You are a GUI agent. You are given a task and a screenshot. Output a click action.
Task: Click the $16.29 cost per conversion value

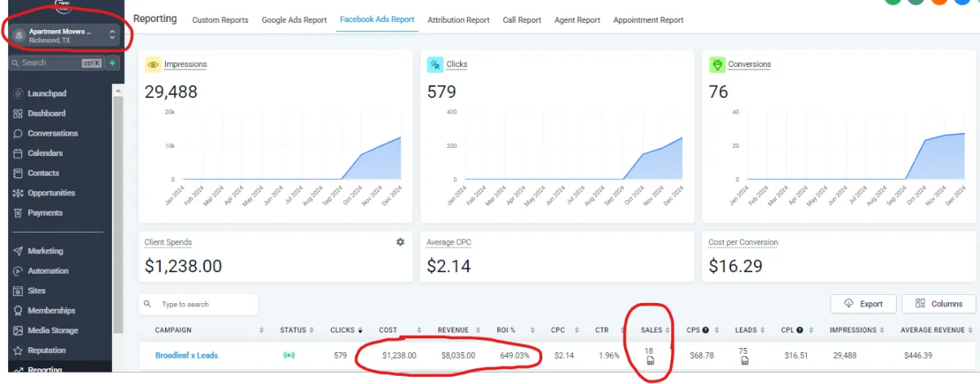point(736,266)
